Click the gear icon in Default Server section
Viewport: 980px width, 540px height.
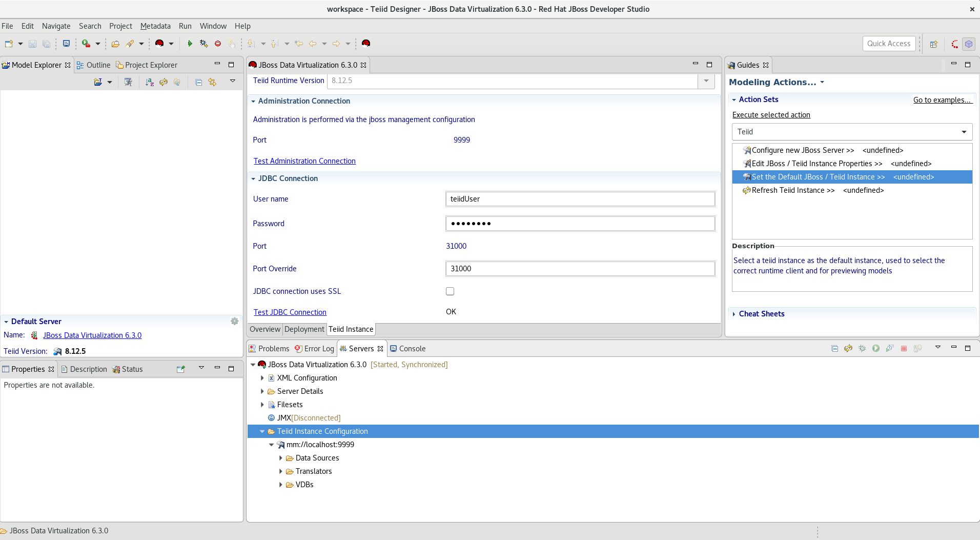tap(234, 321)
